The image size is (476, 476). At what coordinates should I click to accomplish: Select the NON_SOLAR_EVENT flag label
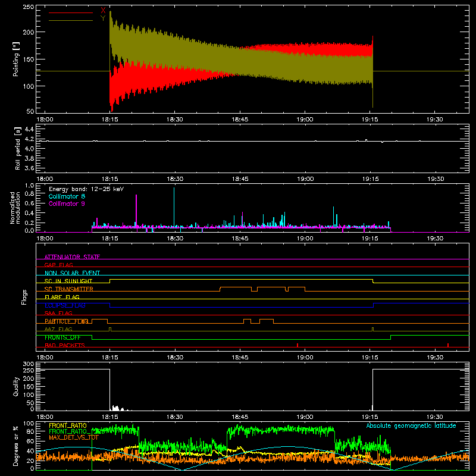click(72, 273)
